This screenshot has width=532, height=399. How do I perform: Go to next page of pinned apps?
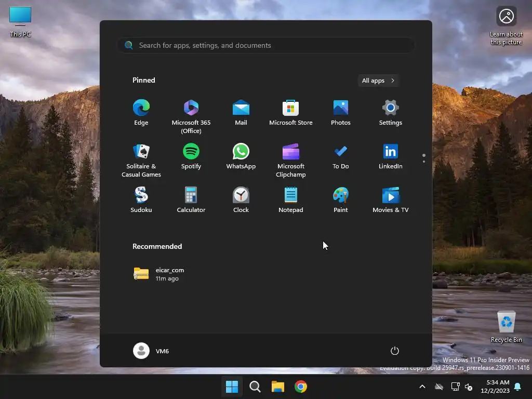point(424,161)
